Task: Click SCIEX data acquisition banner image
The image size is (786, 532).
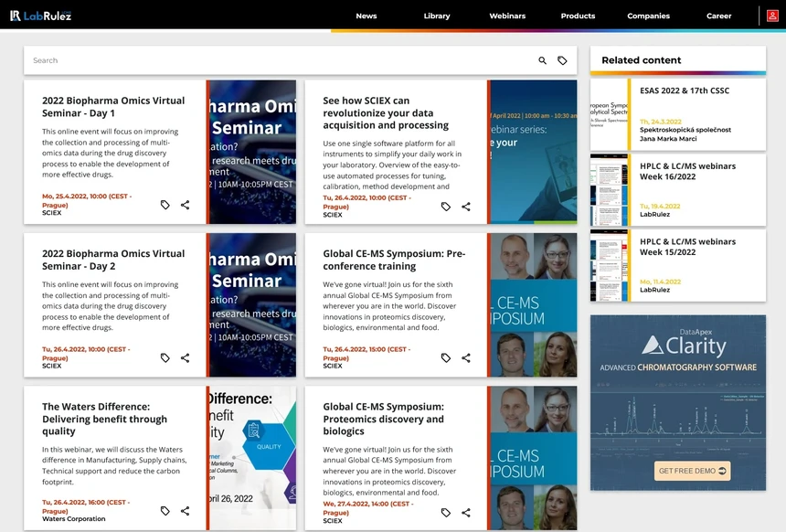Action: 534,152
